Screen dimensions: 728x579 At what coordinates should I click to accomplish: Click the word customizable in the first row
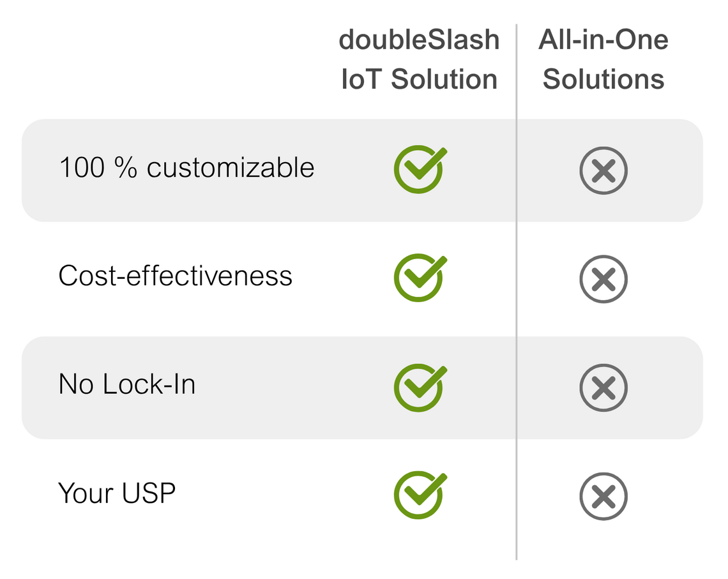(231, 168)
